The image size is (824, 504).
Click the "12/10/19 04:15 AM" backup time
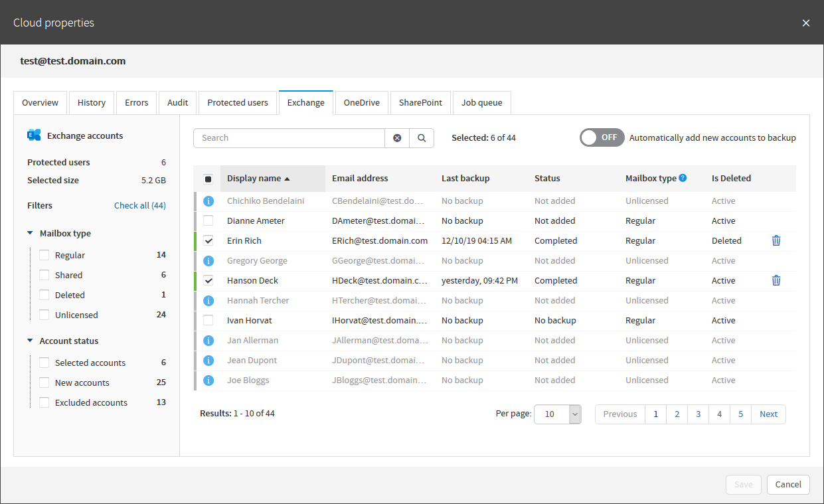click(x=477, y=240)
